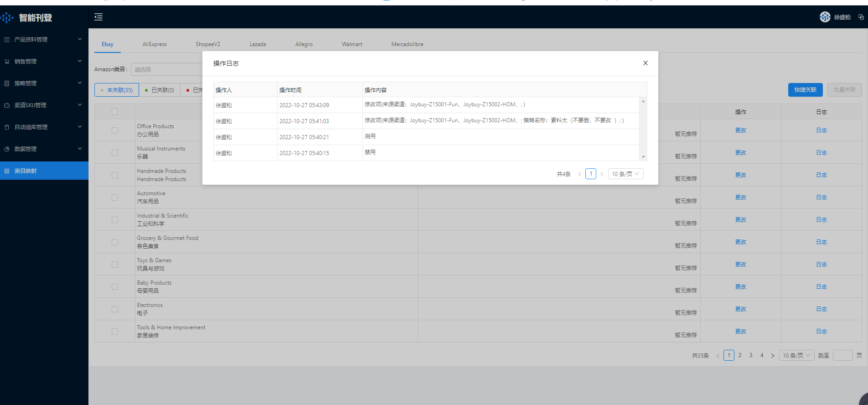
Task: Check the Office Products row checkbox
Action: pyautogui.click(x=115, y=130)
